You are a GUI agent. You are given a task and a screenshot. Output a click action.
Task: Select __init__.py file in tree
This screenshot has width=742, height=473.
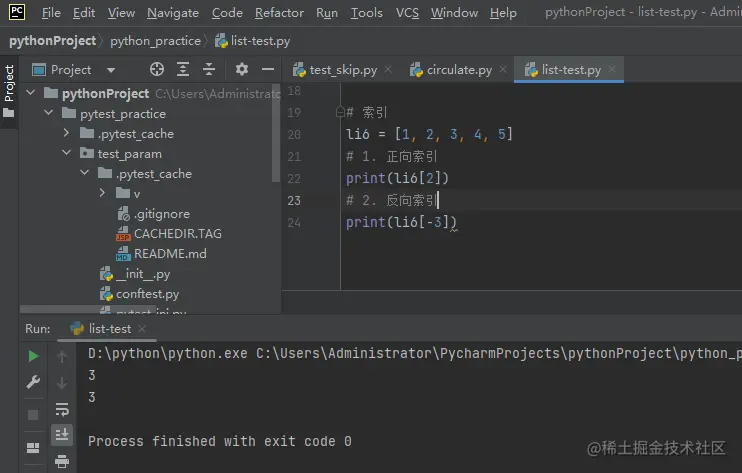tap(135, 274)
